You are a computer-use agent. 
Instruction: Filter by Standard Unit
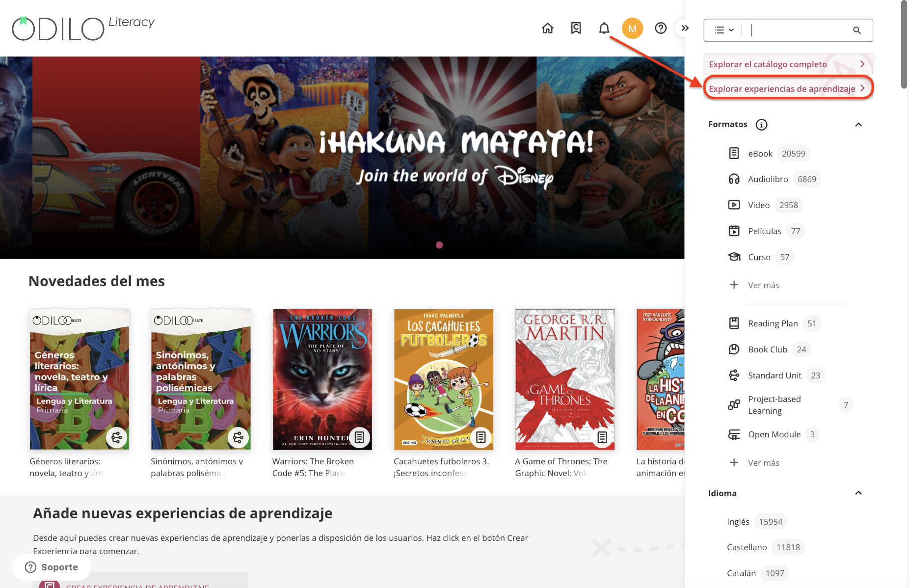(x=776, y=375)
